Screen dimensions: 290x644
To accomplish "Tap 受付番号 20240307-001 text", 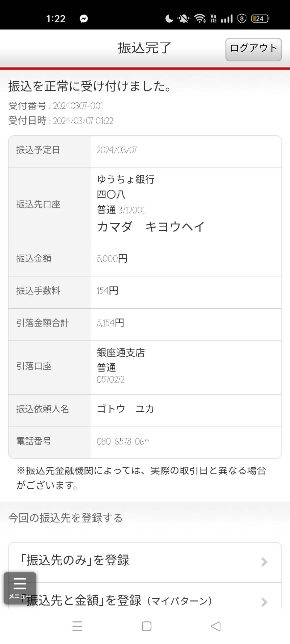I will pyautogui.click(x=56, y=106).
